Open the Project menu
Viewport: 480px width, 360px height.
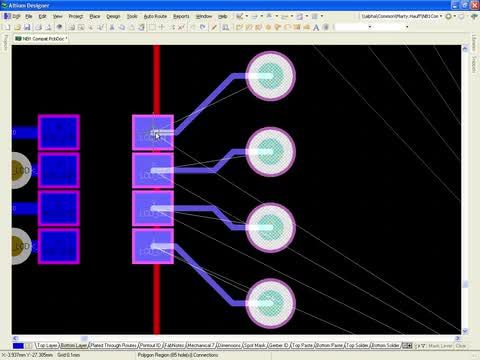76,16
